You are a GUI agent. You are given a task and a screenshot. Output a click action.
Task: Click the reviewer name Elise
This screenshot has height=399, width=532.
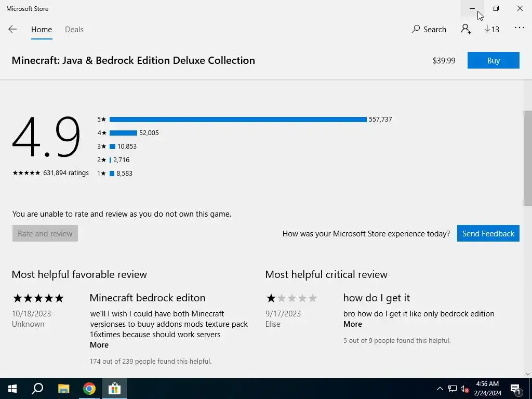click(x=273, y=324)
